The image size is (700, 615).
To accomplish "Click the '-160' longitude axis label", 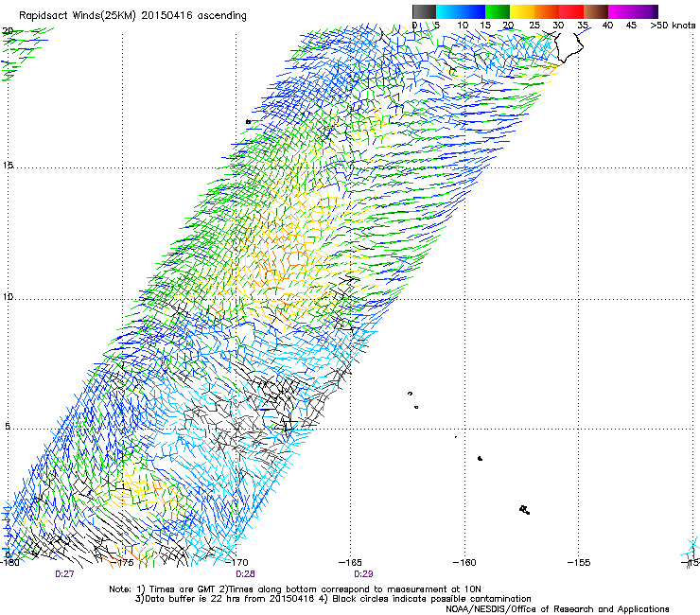I will pos(464,563).
